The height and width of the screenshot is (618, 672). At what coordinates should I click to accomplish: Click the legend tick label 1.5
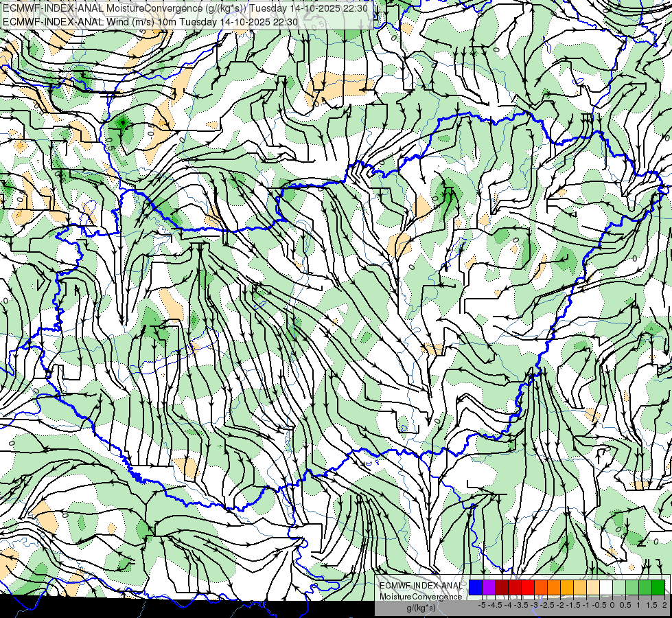click(651, 605)
